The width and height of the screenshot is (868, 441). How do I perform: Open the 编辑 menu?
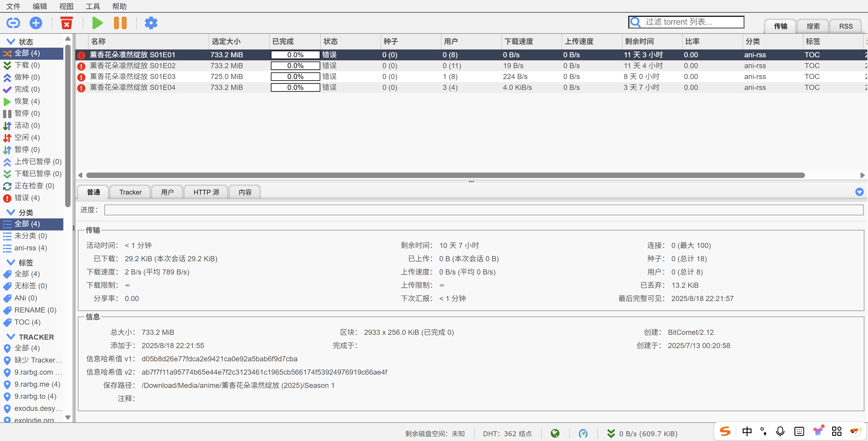tap(40, 6)
